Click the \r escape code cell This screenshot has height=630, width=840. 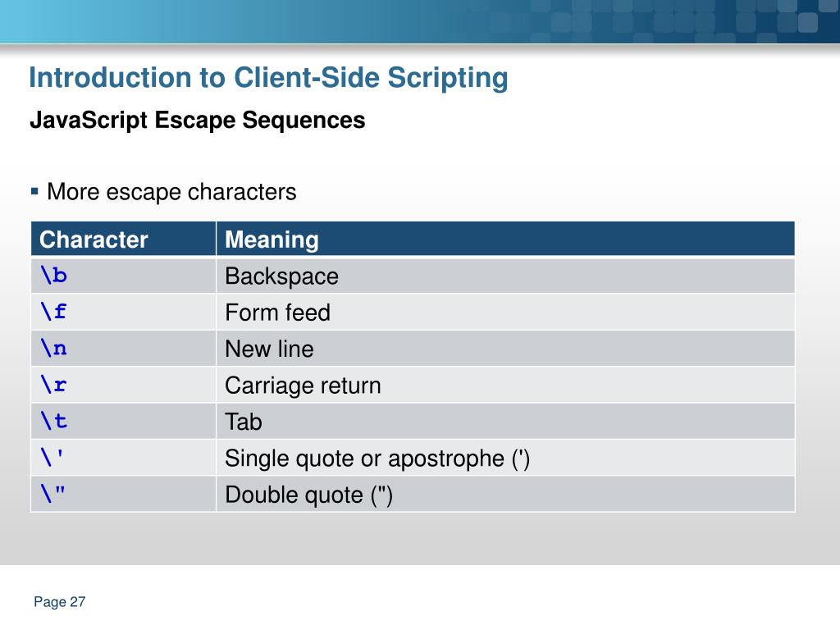pyautogui.click(x=123, y=386)
